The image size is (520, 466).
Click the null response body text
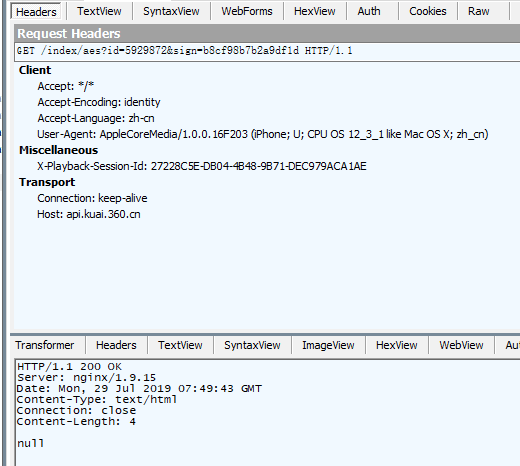pyautogui.click(x=30, y=444)
